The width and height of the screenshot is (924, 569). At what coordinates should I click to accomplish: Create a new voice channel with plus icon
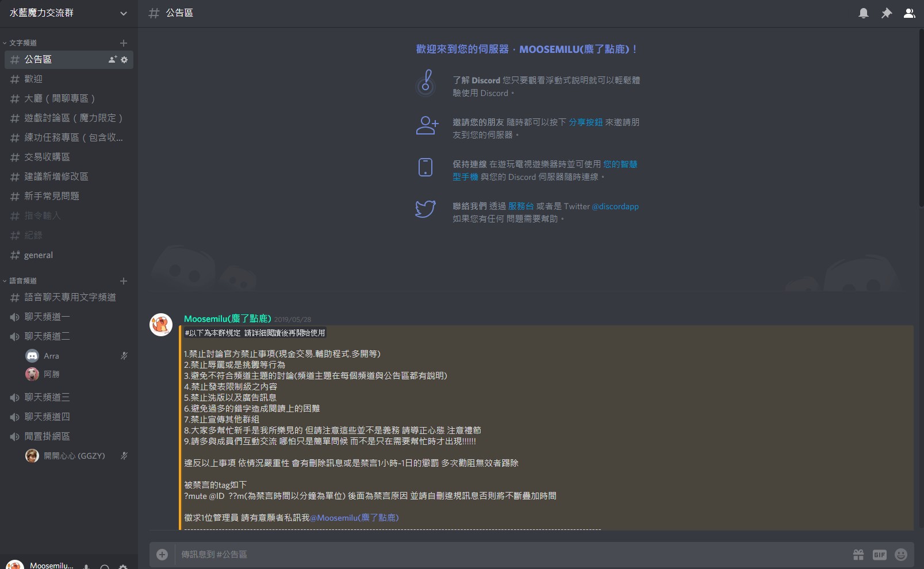[124, 281]
